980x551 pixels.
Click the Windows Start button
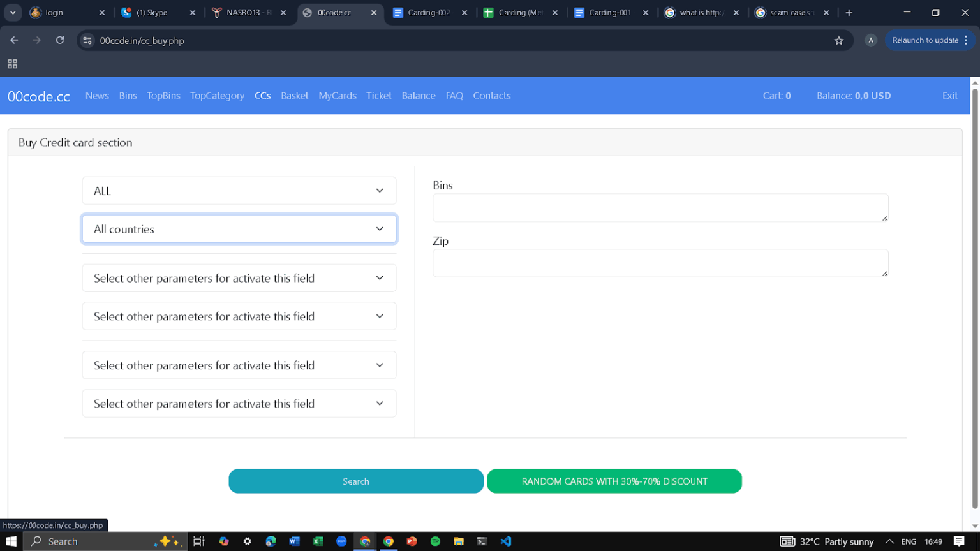pyautogui.click(x=11, y=541)
